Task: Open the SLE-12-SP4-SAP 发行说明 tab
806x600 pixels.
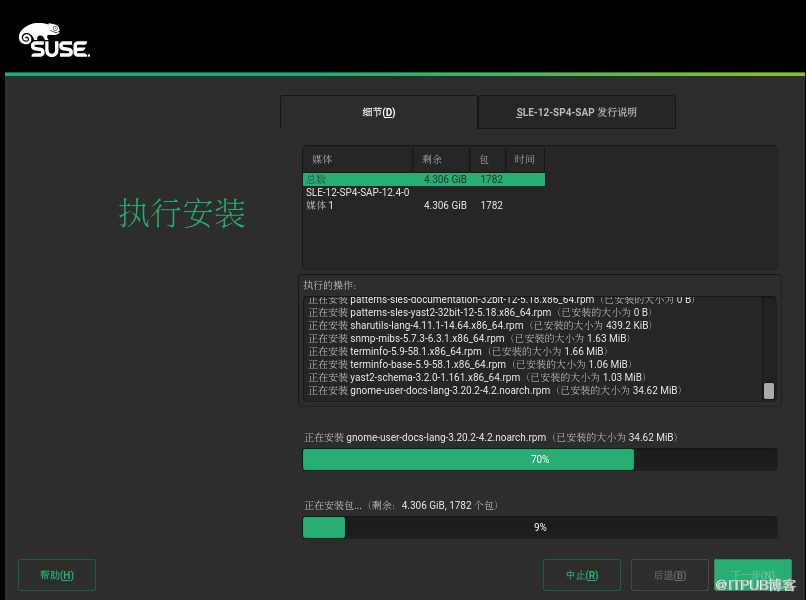Action: (x=576, y=112)
